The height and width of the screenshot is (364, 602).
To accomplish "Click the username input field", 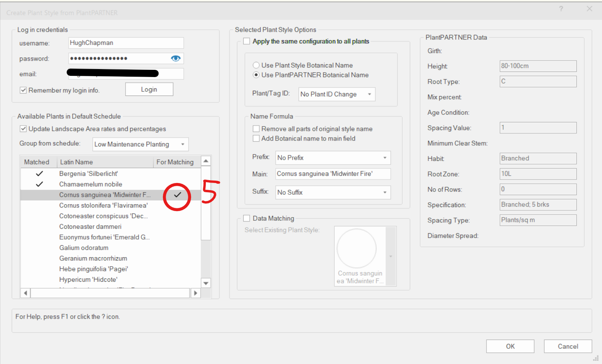I will [126, 43].
